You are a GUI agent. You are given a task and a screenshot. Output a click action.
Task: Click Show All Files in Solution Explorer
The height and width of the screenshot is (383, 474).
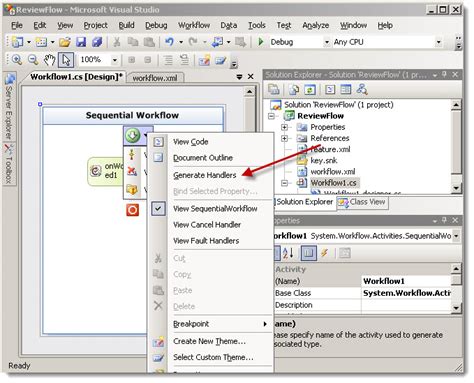tap(294, 89)
